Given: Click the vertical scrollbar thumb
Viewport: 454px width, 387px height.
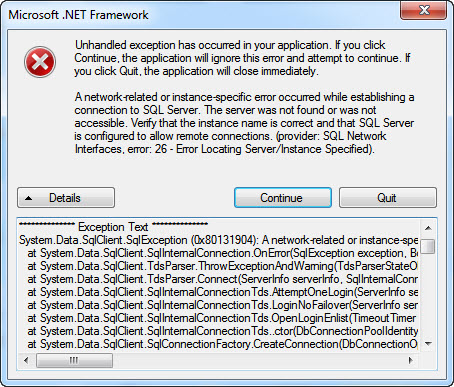Looking at the screenshot, I should [x=428, y=246].
